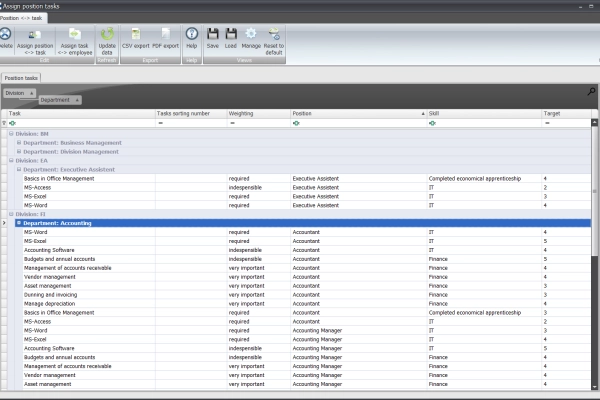The width and height of the screenshot is (600, 400).
Task: Open the search magnifier in group panel
Action: click(591, 92)
